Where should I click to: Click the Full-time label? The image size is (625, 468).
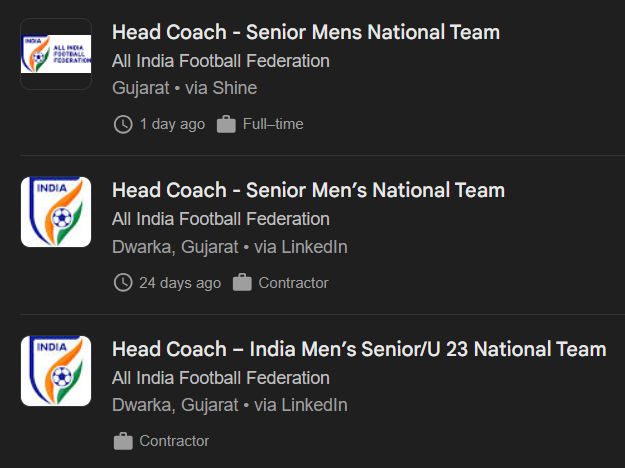click(x=273, y=124)
